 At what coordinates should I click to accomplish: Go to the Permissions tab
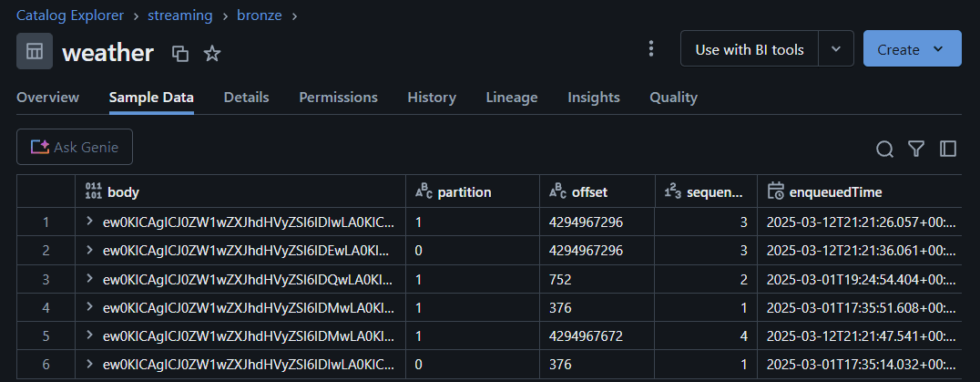[x=338, y=98]
